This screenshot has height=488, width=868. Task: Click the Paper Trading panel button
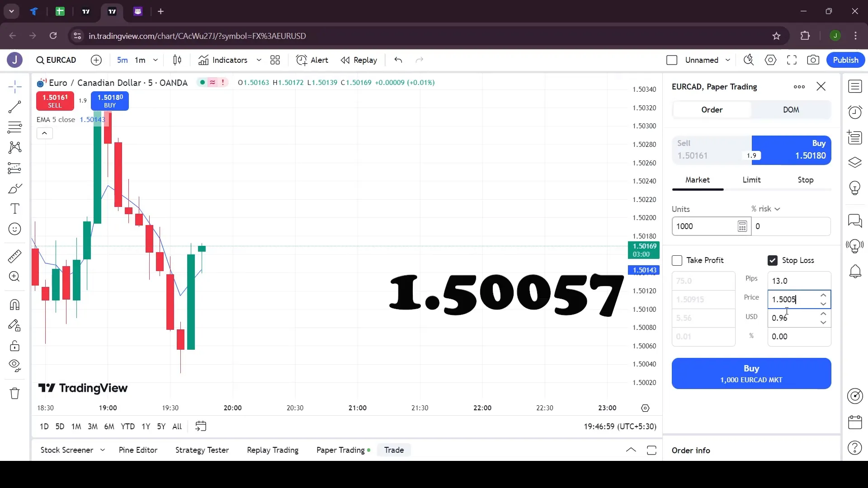[x=340, y=451]
